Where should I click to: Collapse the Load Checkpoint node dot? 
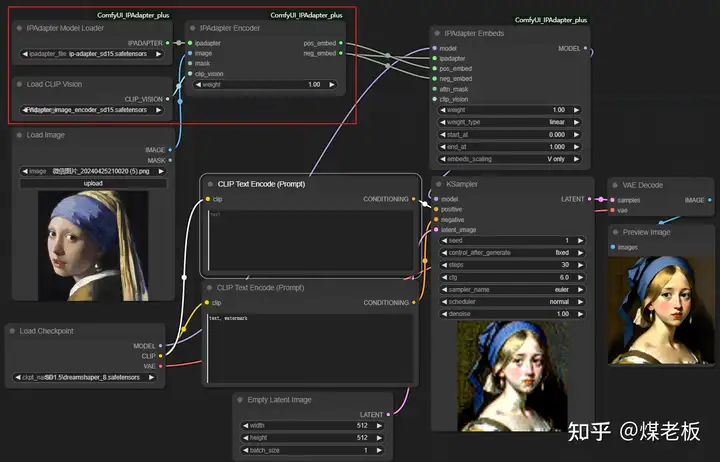pyautogui.click(x=12, y=331)
